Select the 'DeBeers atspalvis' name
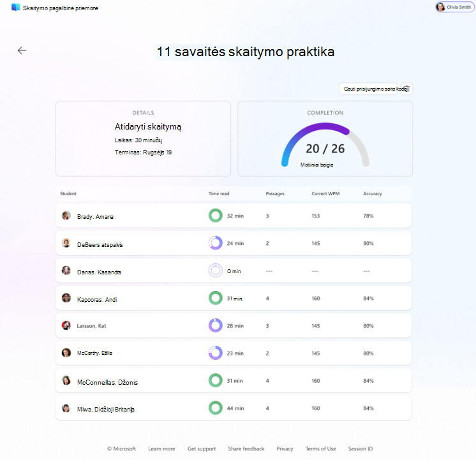 100,244
